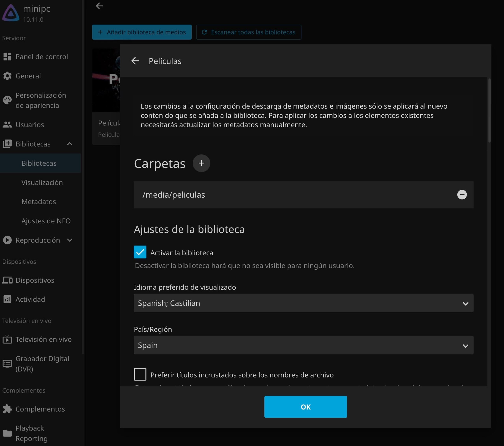Open País/Región dropdown showing Spain
This screenshot has width=504, height=446.
(x=303, y=345)
